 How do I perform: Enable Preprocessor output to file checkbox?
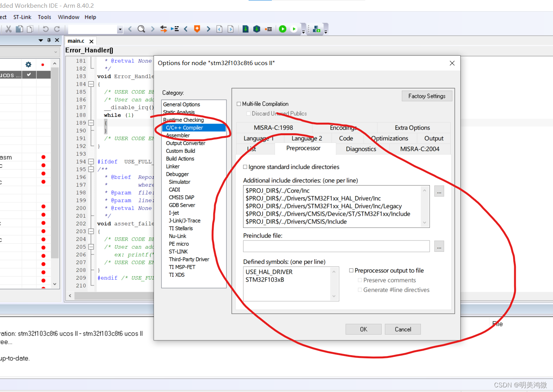pyautogui.click(x=351, y=270)
